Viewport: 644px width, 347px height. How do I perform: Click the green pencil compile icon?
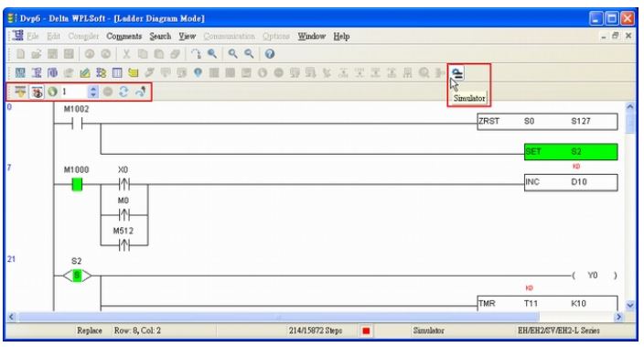tap(84, 73)
